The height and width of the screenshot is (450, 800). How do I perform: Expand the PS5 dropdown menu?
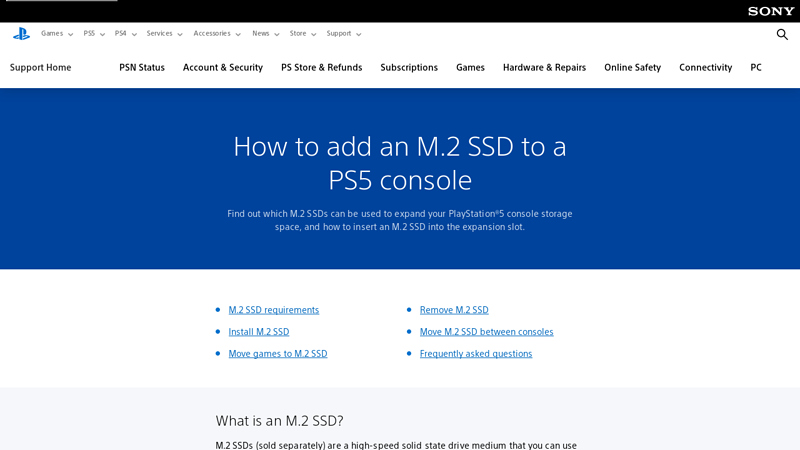pos(94,34)
